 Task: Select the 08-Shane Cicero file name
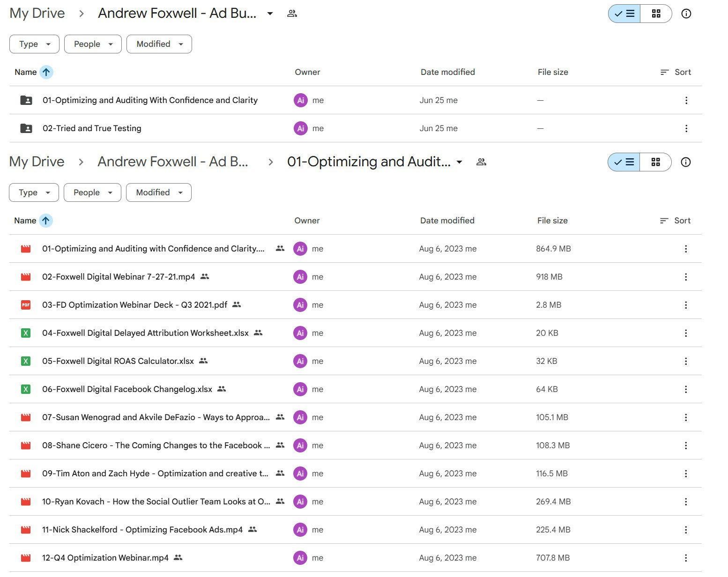click(x=156, y=445)
